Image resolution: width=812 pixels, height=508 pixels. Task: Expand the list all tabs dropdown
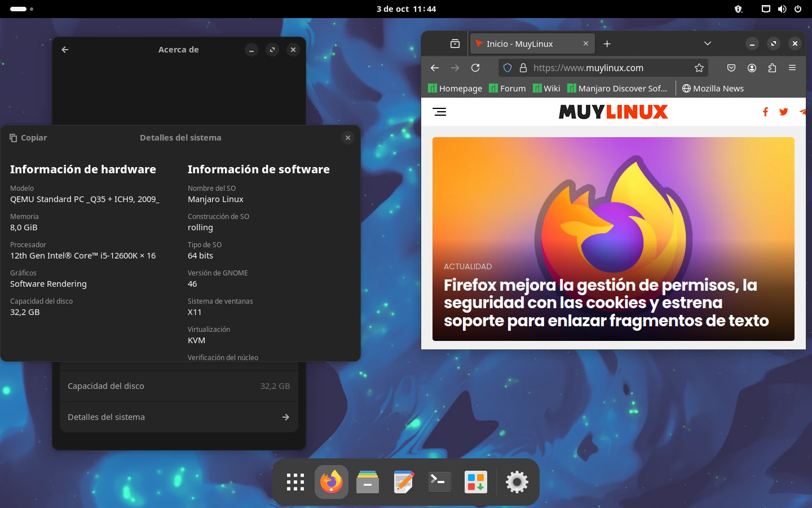(x=708, y=43)
